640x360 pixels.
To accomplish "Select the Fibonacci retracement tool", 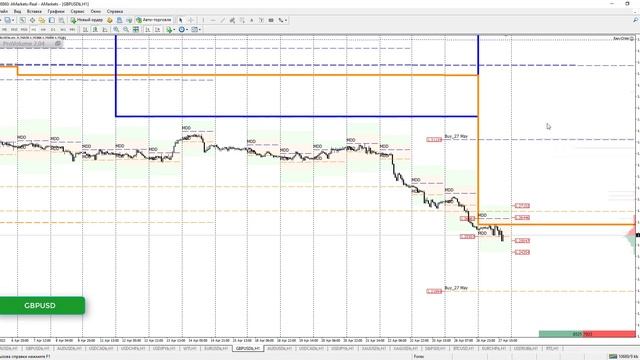I will tap(242, 20).
